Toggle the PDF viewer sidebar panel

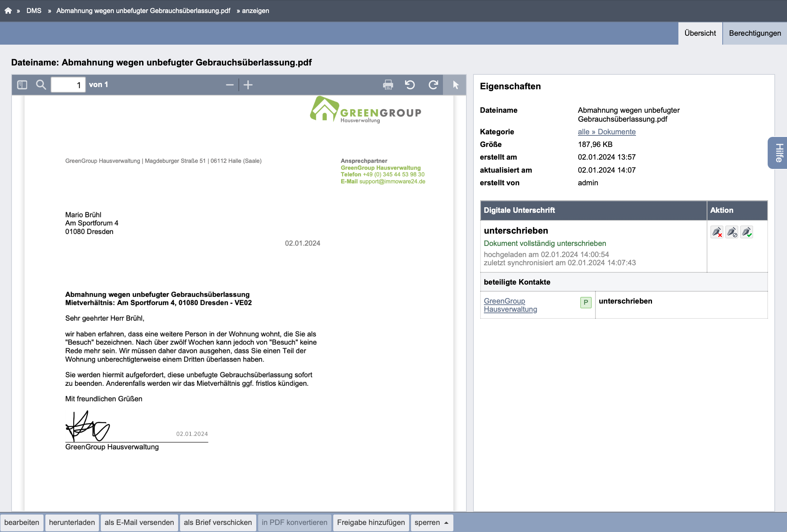click(22, 85)
